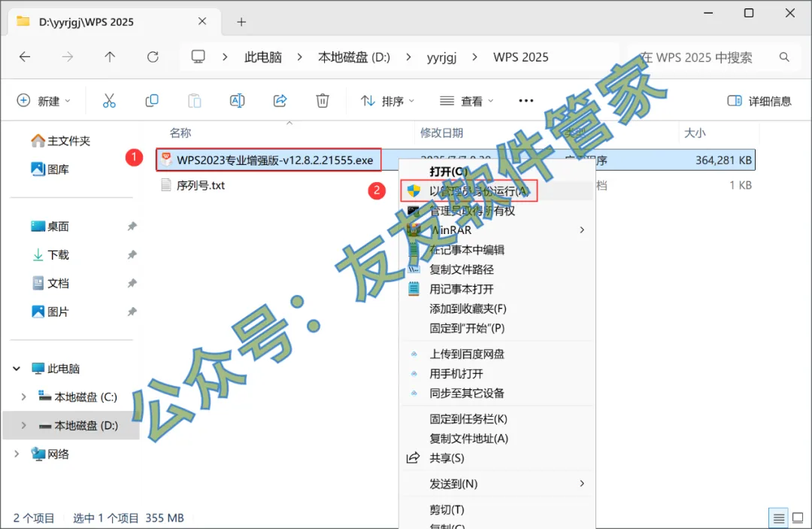812x529 pixels.
Task: Switch to details list view icon
Action: click(778, 518)
